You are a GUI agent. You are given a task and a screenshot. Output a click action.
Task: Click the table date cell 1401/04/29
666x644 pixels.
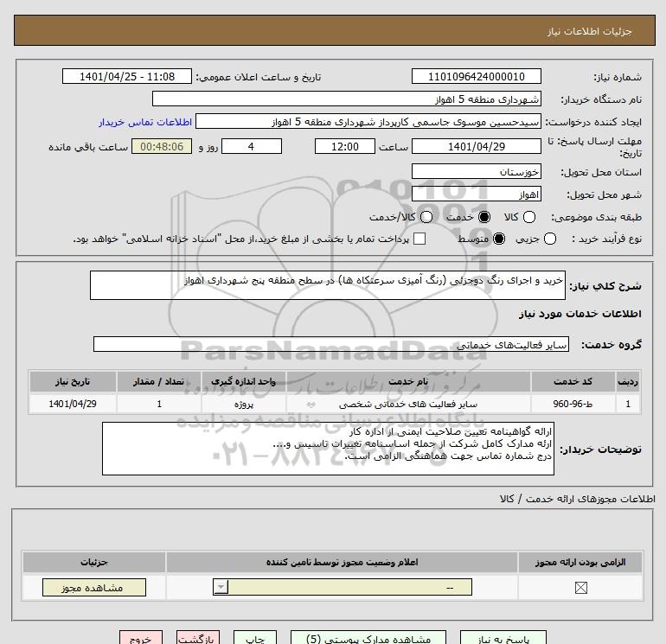coord(73,404)
